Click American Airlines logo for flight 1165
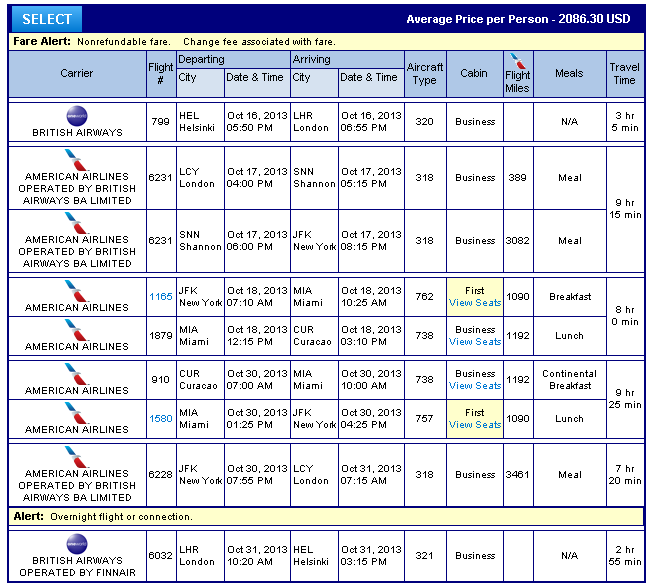 pos(77,289)
